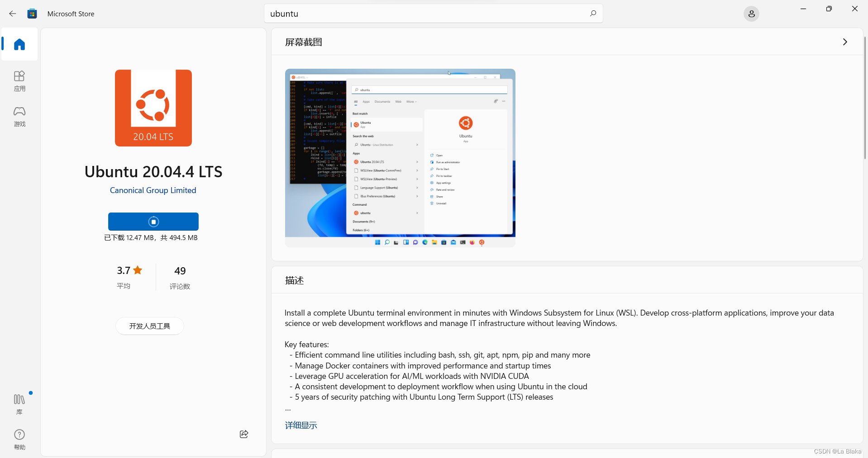This screenshot has width=868, height=458.
Task: Navigate back with the back arrow
Action: [12, 14]
